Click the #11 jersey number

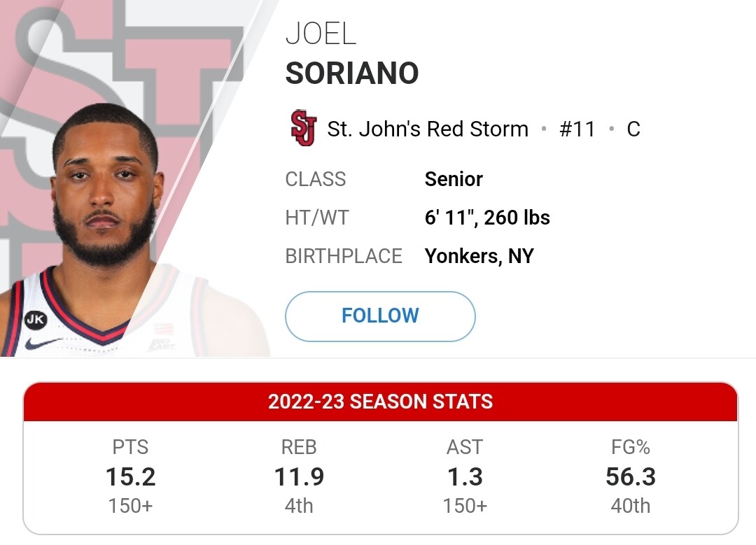click(x=577, y=129)
